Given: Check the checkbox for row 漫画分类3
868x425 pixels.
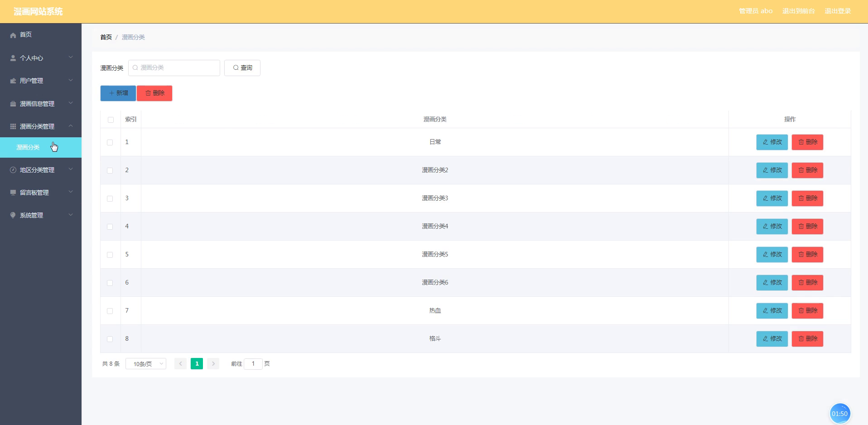Looking at the screenshot, I should point(110,198).
